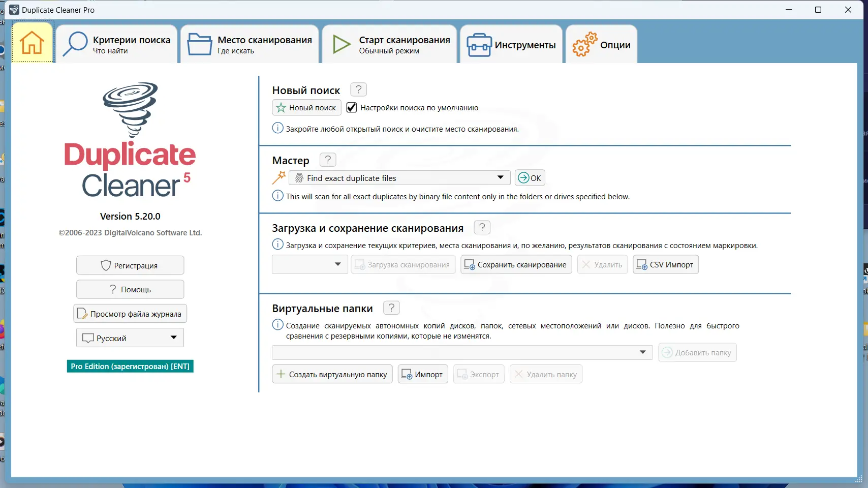Open Инструменты toolbox icon
The width and height of the screenshot is (868, 488).
pos(478,44)
